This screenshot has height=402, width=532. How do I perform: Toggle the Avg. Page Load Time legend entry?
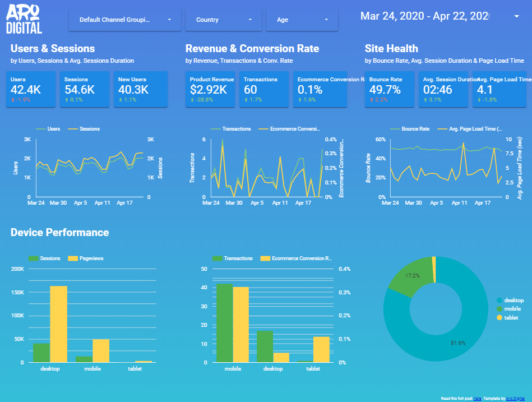click(470, 129)
